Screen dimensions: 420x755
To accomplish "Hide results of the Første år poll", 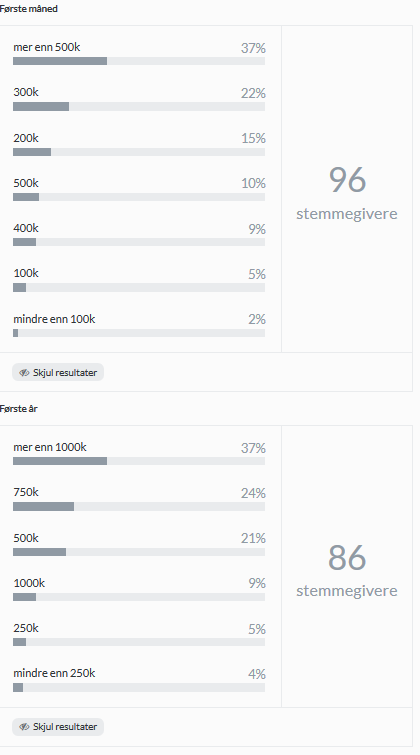I will click(x=58, y=727).
